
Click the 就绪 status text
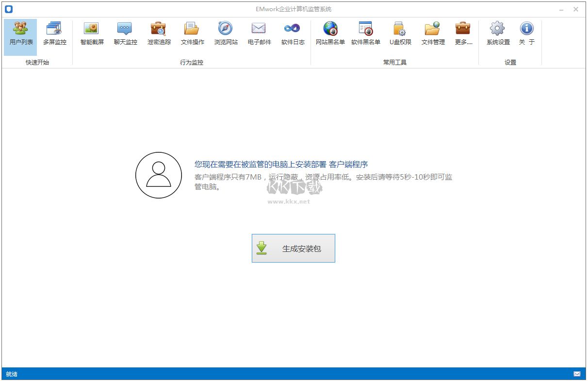coord(12,374)
